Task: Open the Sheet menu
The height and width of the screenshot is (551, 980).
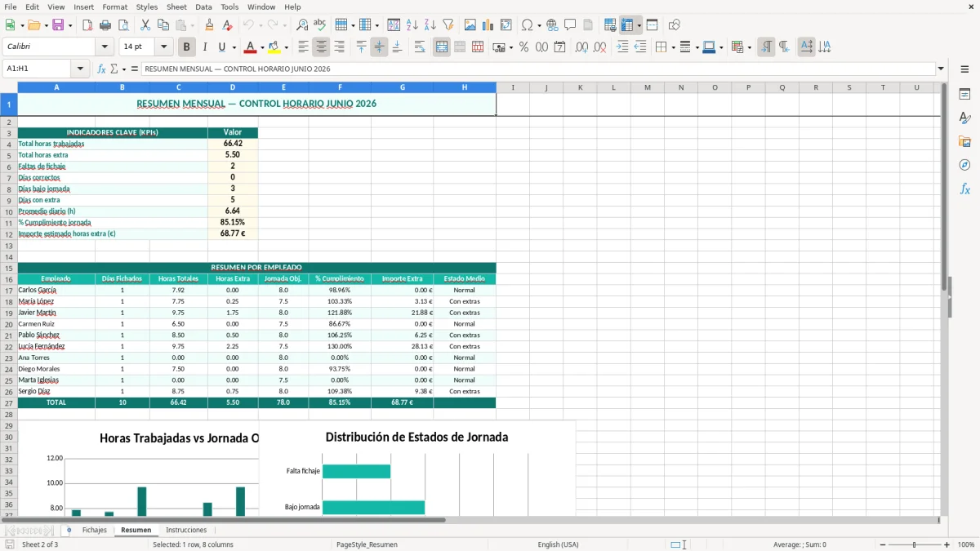Action: 176,7
